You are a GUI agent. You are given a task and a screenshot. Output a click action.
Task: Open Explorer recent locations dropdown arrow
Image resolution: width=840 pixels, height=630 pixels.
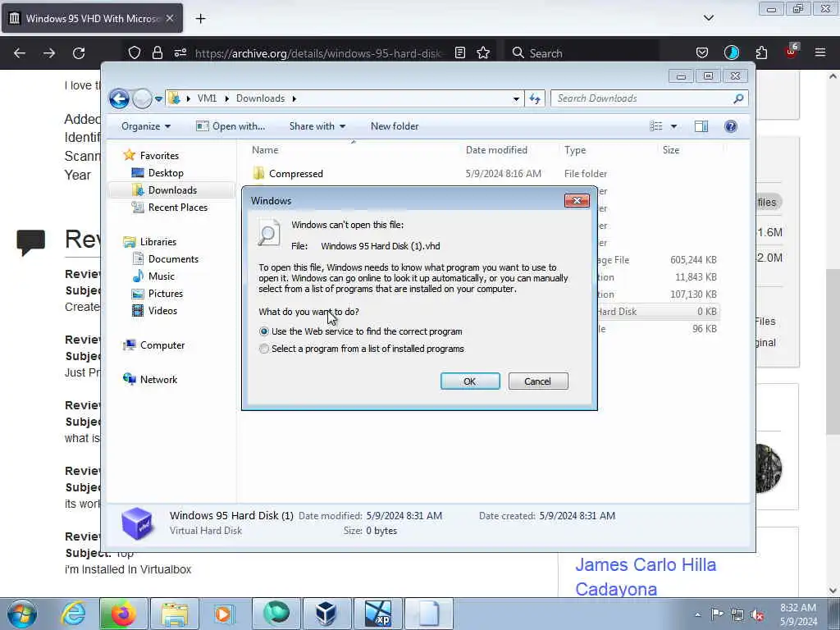158,99
